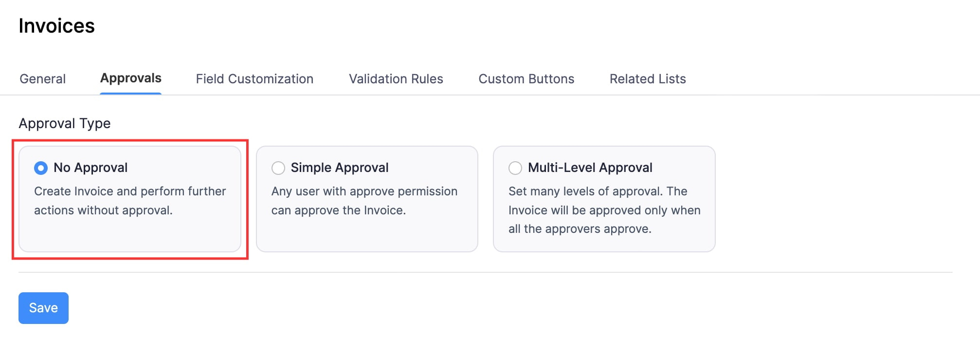Click the Invoices page heading
The height and width of the screenshot is (341, 980).
57,26
